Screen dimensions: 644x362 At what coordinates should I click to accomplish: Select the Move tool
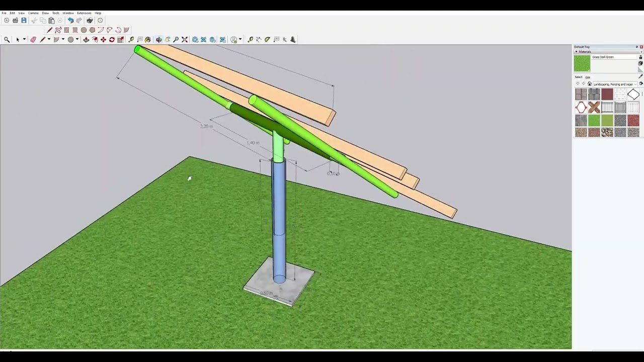point(103,39)
